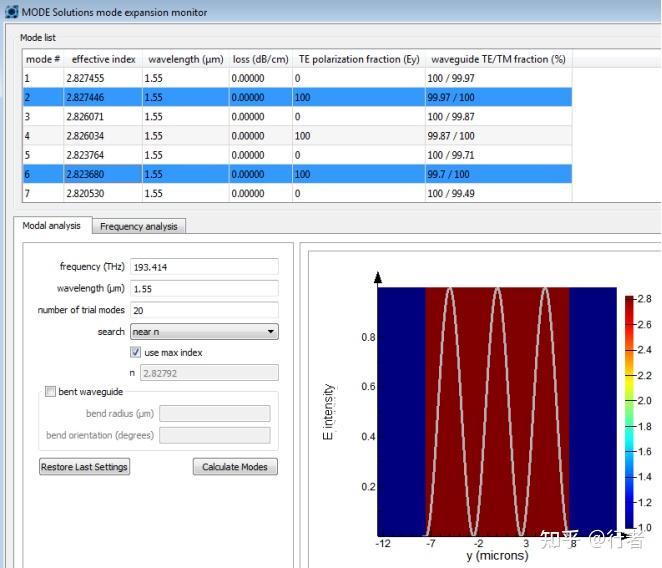Select the Modal analysis tab

click(x=52, y=226)
